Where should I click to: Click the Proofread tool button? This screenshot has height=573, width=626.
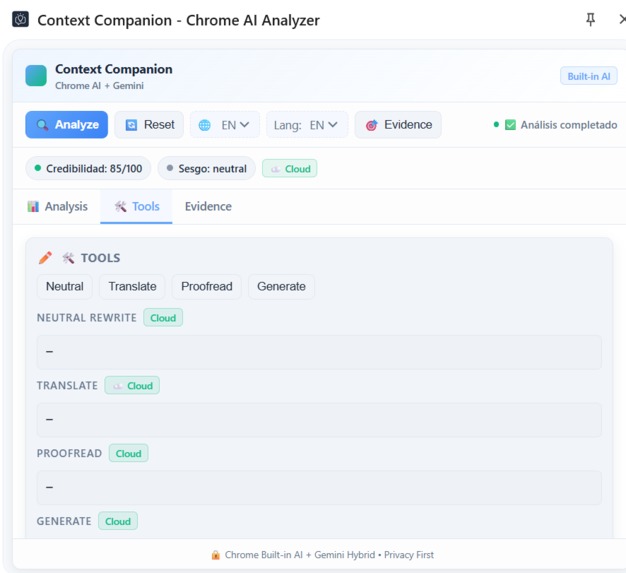coord(206,286)
